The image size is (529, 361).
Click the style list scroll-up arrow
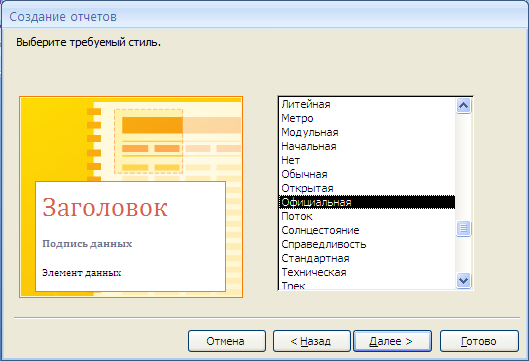click(x=464, y=106)
